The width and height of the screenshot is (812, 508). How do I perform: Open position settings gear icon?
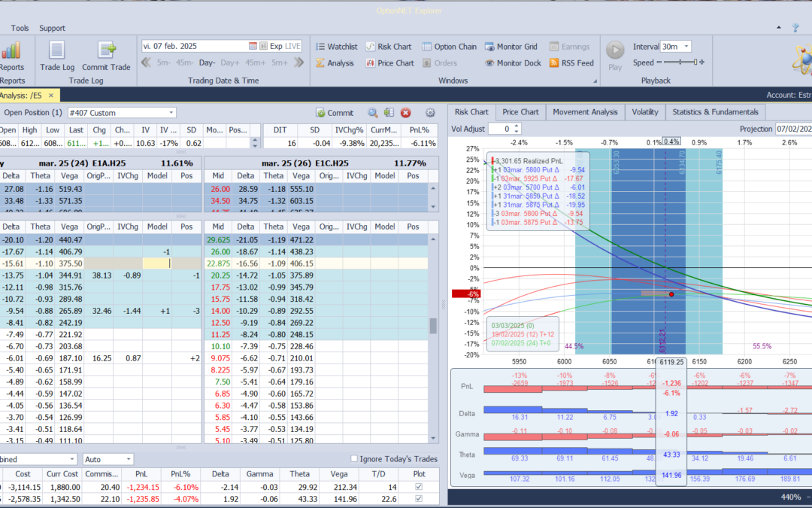(x=430, y=113)
